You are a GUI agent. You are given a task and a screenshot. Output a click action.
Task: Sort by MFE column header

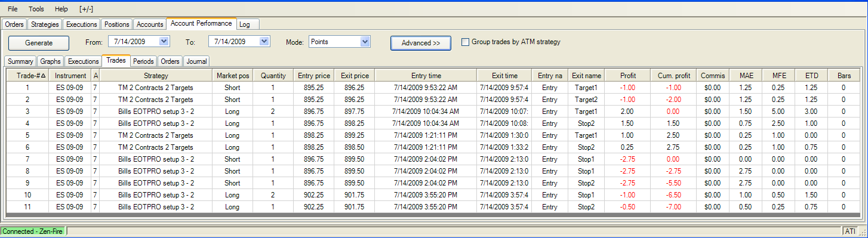[x=778, y=76]
